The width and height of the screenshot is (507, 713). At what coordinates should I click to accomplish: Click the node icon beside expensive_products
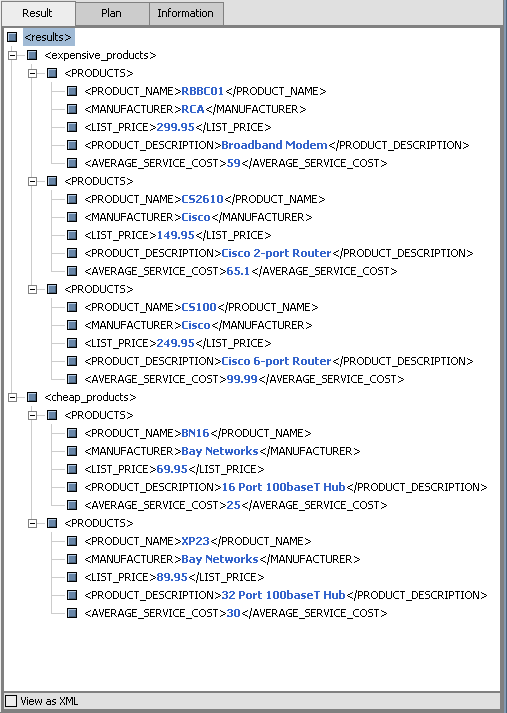click(x=32, y=55)
